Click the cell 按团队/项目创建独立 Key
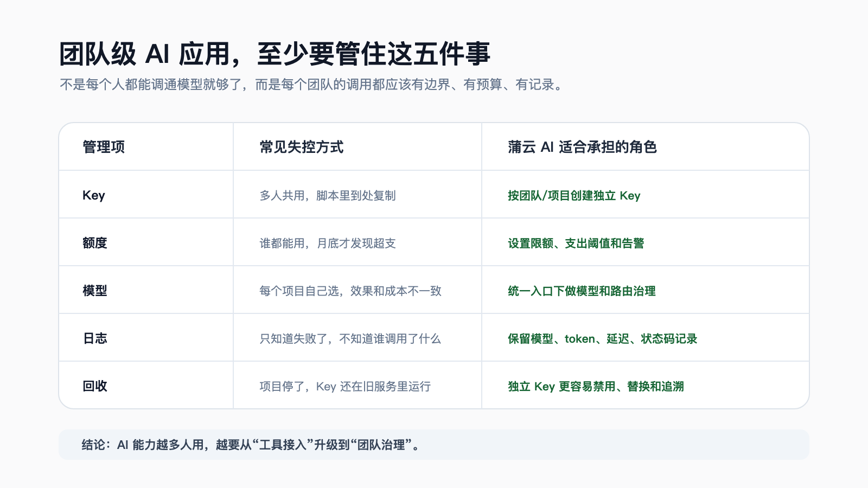 point(574,195)
